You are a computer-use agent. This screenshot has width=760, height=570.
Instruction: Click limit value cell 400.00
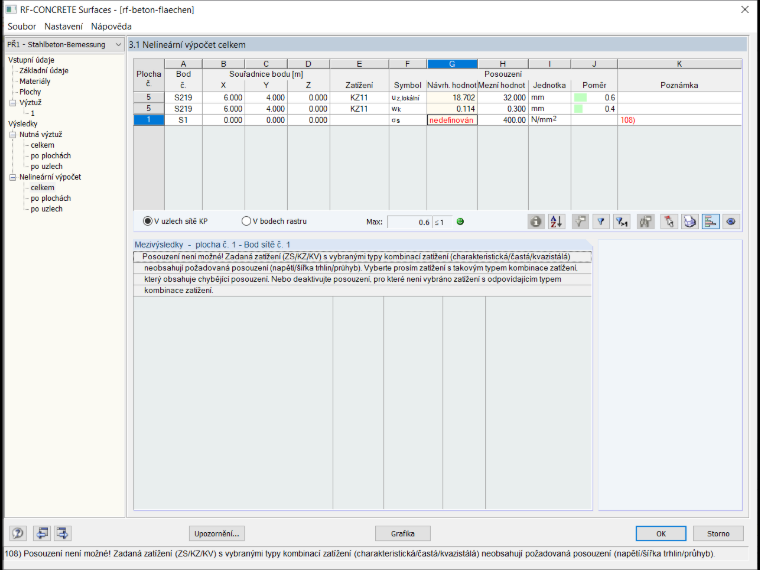point(503,120)
